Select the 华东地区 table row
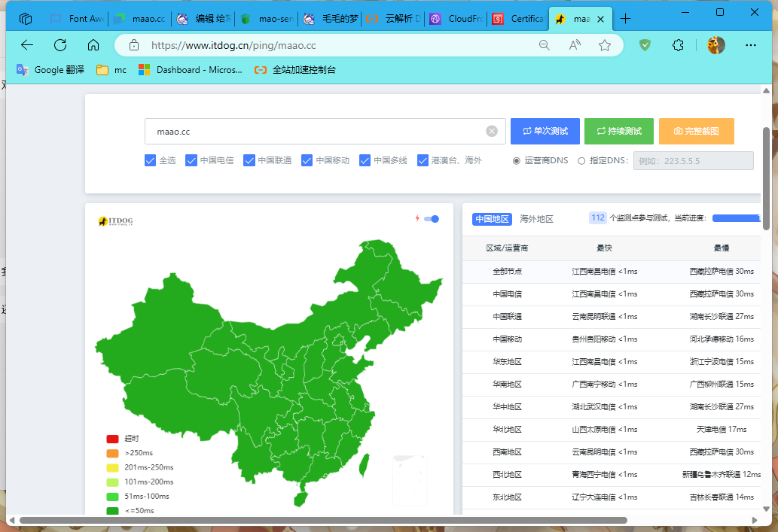The image size is (778, 532). (612, 362)
